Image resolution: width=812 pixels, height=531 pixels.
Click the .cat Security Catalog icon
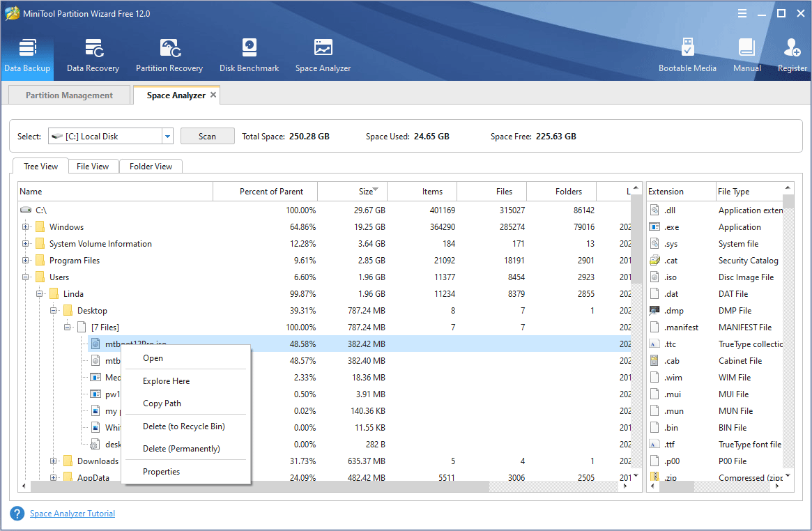654,261
